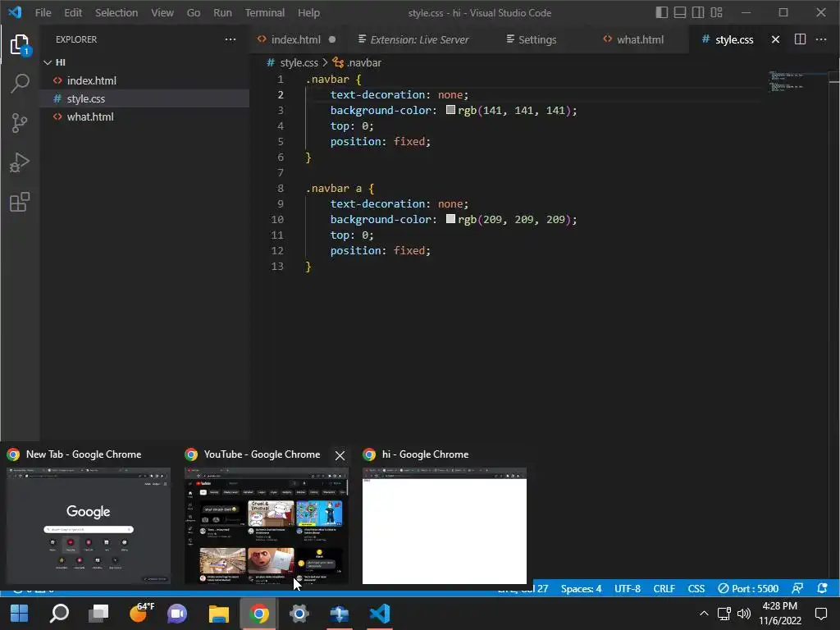
Task: Open the chat app on taskbar
Action: 177,614
